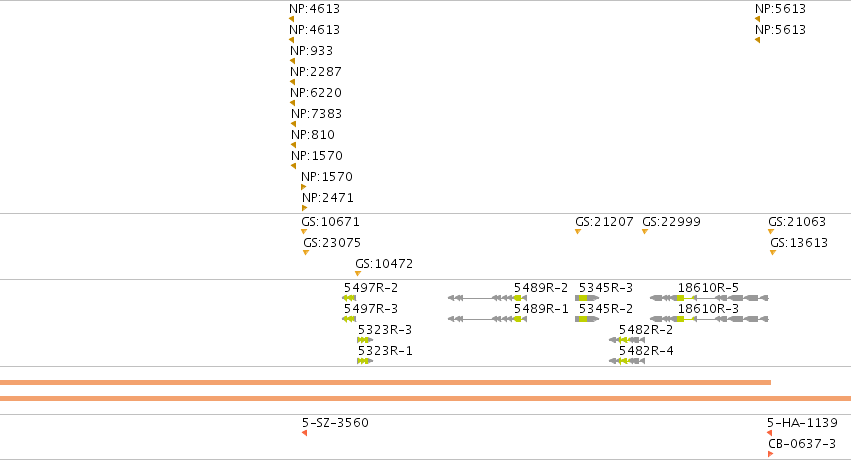Click the 5497R-2 transcript glyph
851x460 pixels.
(x=349, y=298)
